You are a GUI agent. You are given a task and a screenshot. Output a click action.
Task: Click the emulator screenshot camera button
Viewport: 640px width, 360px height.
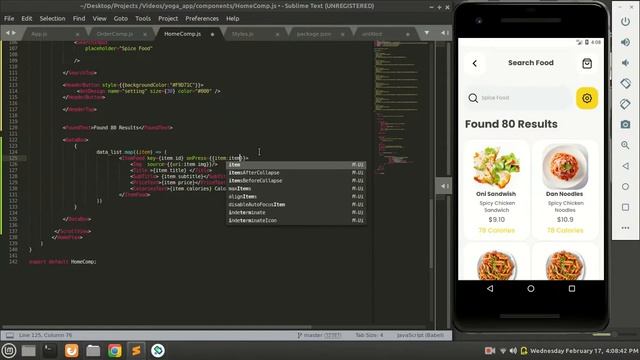click(x=625, y=124)
